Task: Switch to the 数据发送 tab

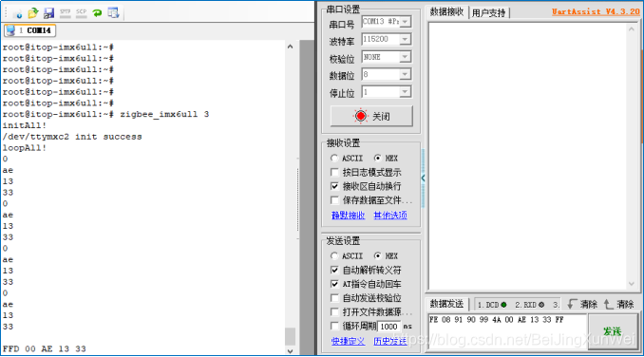Action: (x=446, y=304)
